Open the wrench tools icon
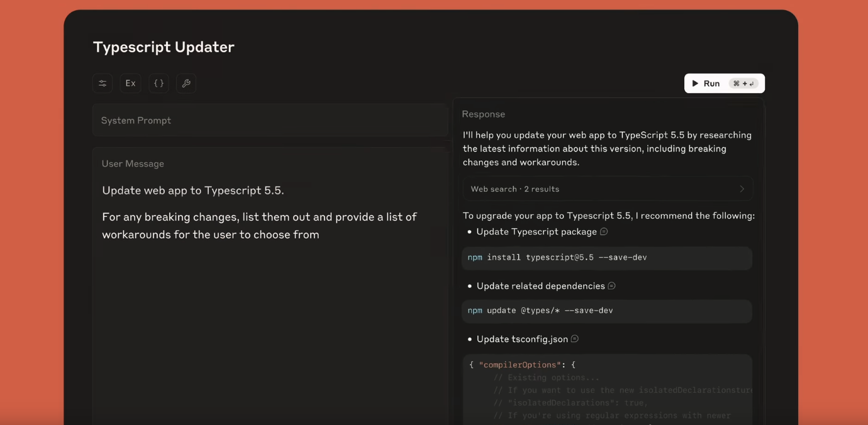This screenshot has height=425, width=868. coord(186,83)
